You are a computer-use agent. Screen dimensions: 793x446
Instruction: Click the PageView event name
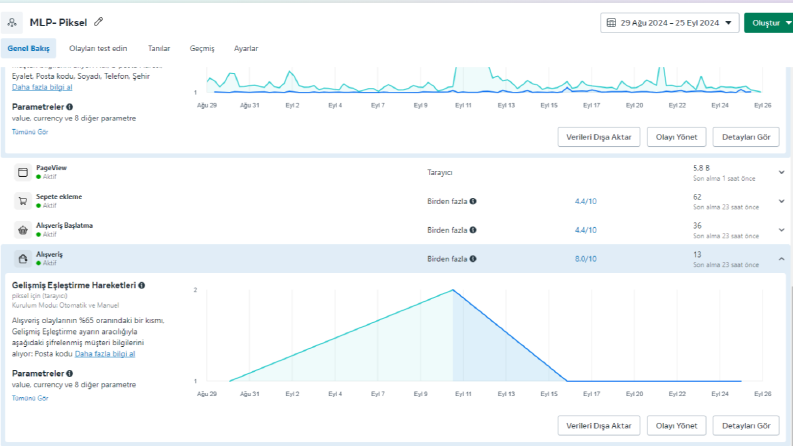point(51,168)
